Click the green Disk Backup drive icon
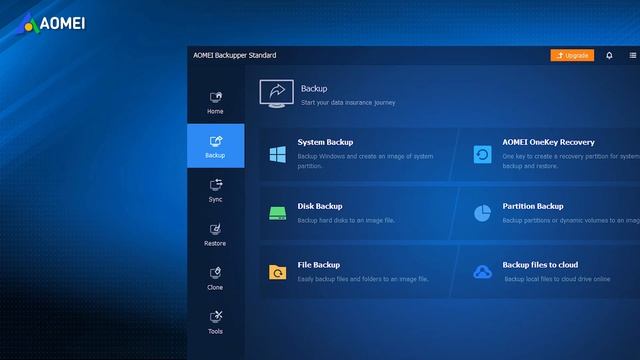The width and height of the screenshot is (640, 360). [x=278, y=213]
